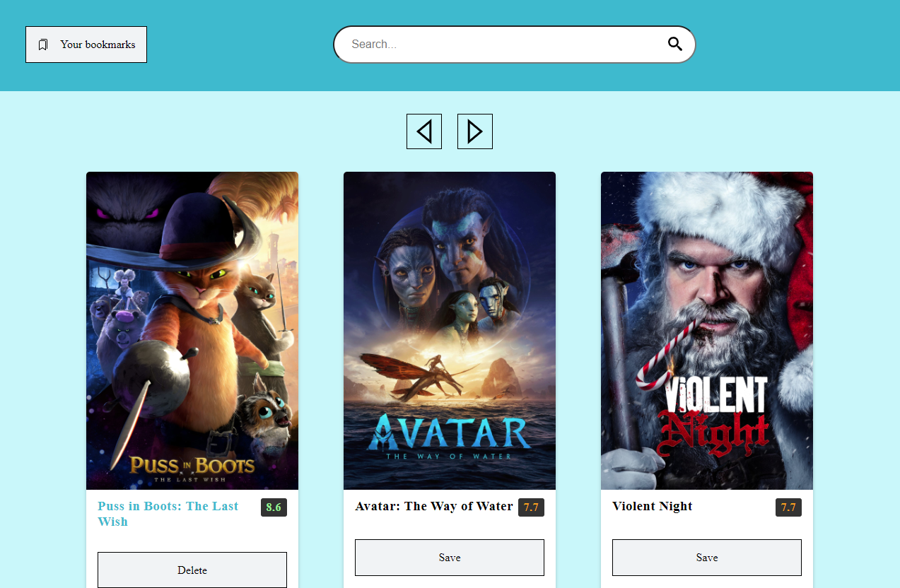Open Your bookmarks
Viewport: 900px width, 588px height.
pyautogui.click(x=86, y=45)
